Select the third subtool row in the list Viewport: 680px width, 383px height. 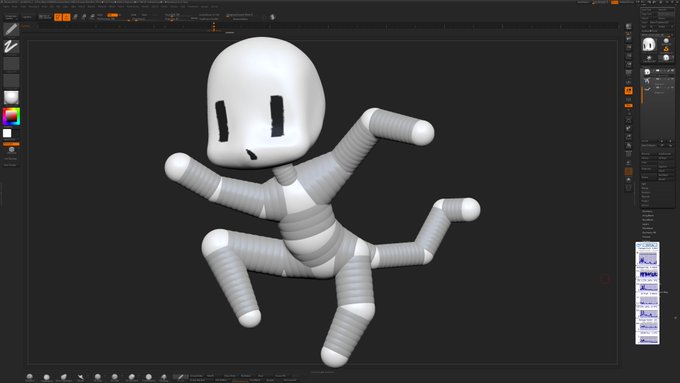(x=658, y=89)
